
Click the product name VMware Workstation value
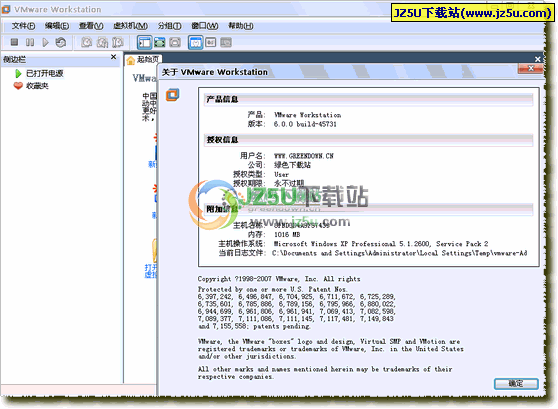point(307,115)
